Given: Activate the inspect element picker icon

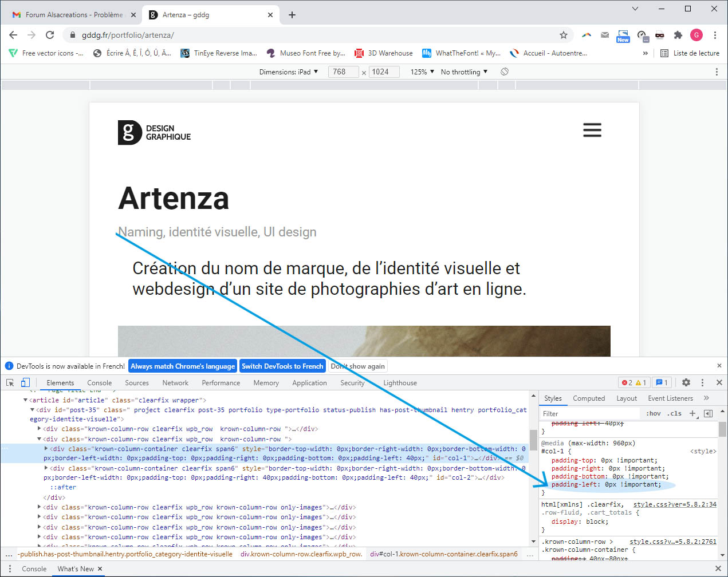Looking at the screenshot, I should click(x=10, y=383).
